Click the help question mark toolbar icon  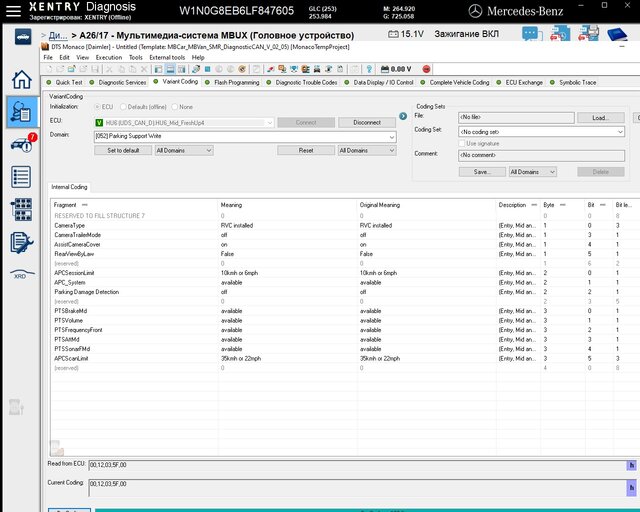pyautogui.click(x=369, y=69)
